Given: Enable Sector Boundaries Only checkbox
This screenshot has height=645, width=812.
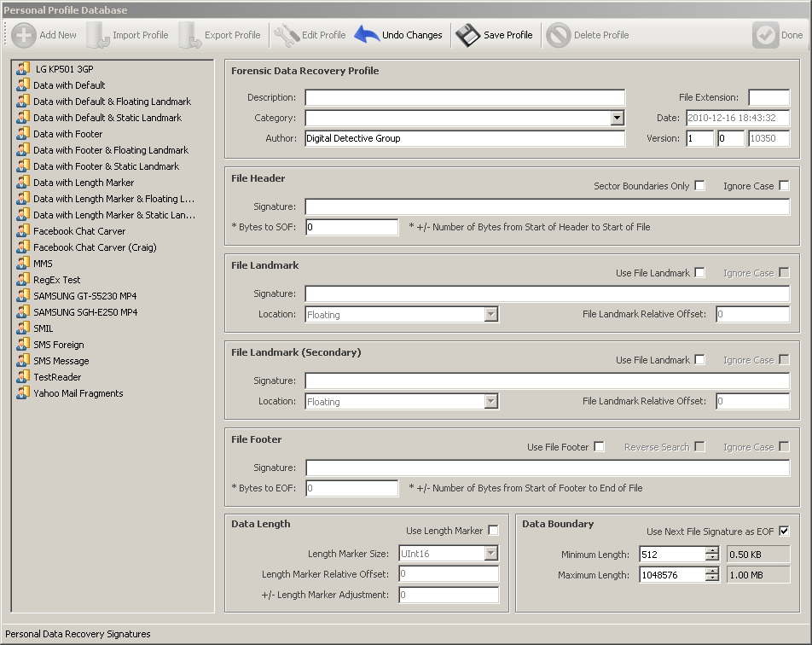Looking at the screenshot, I should click(699, 185).
